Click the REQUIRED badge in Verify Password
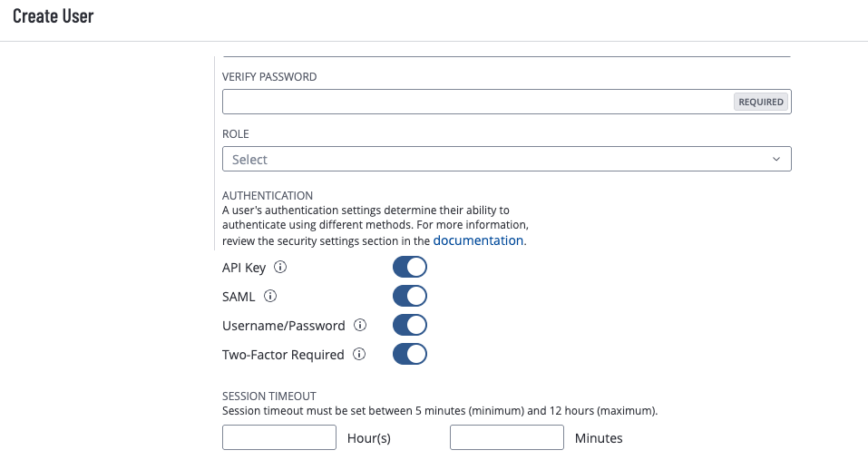Image resolution: width=868 pixels, height=470 pixels. point(761,102)
